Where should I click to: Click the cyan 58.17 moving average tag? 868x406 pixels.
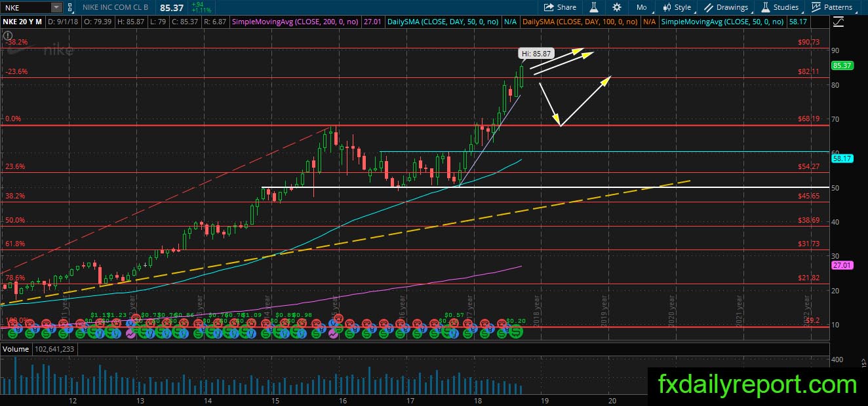pos(841,158)
